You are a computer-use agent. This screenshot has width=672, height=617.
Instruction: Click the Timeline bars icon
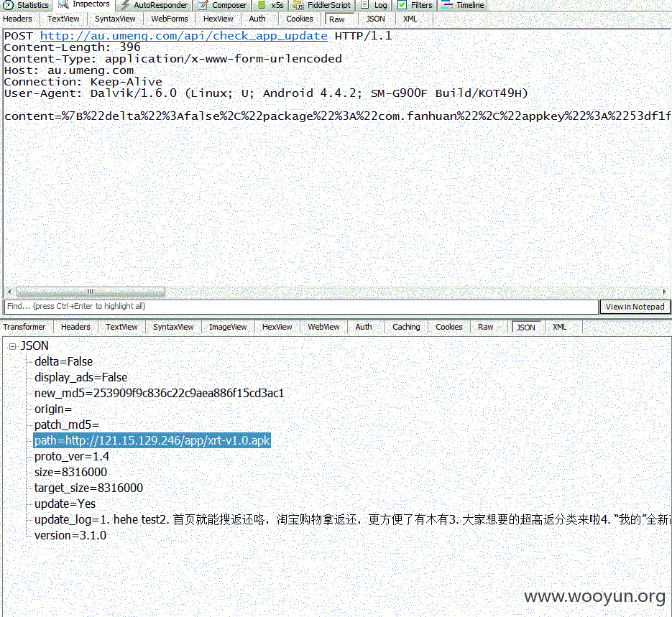coord(447,5)
